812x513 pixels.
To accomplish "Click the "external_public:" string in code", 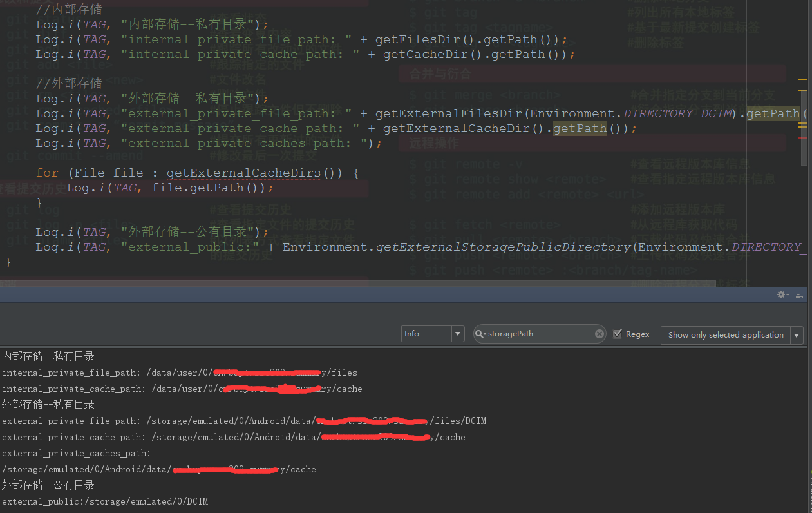I will click(x=190, y=247).
